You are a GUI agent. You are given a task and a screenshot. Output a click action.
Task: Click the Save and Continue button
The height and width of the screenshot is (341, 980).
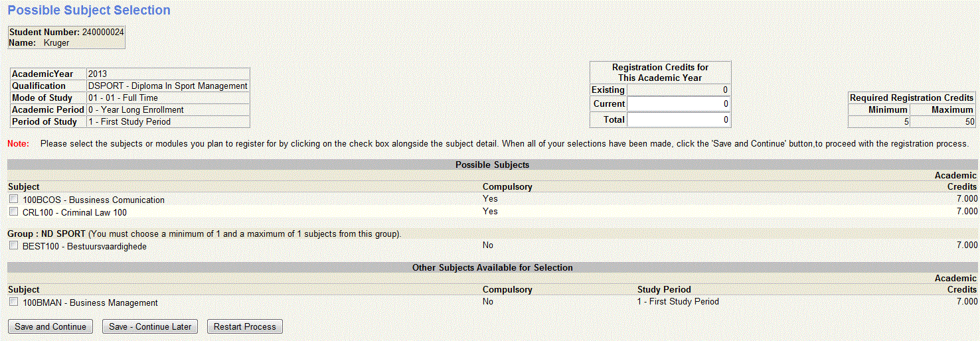pyautogui.click(x=50, y=326)
